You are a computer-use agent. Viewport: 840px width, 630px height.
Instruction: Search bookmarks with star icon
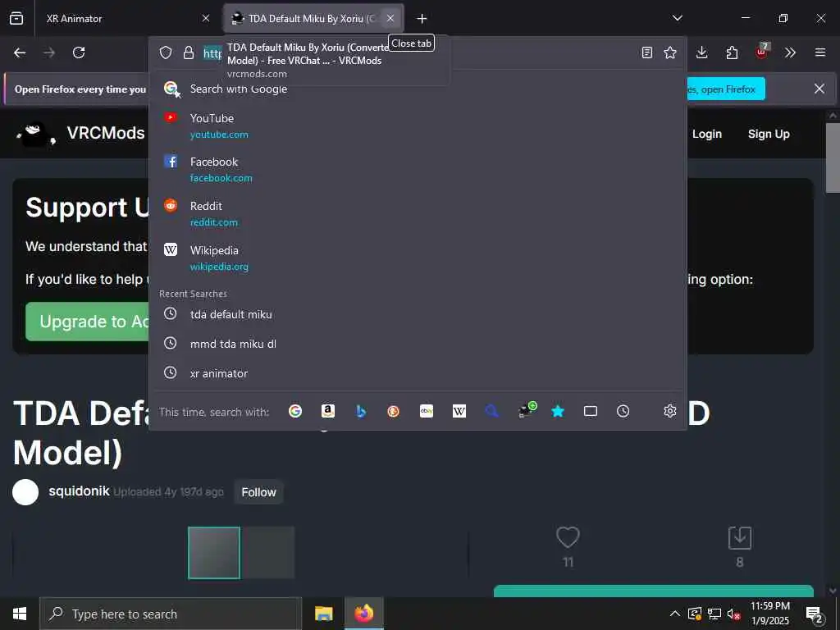point(558,411)
